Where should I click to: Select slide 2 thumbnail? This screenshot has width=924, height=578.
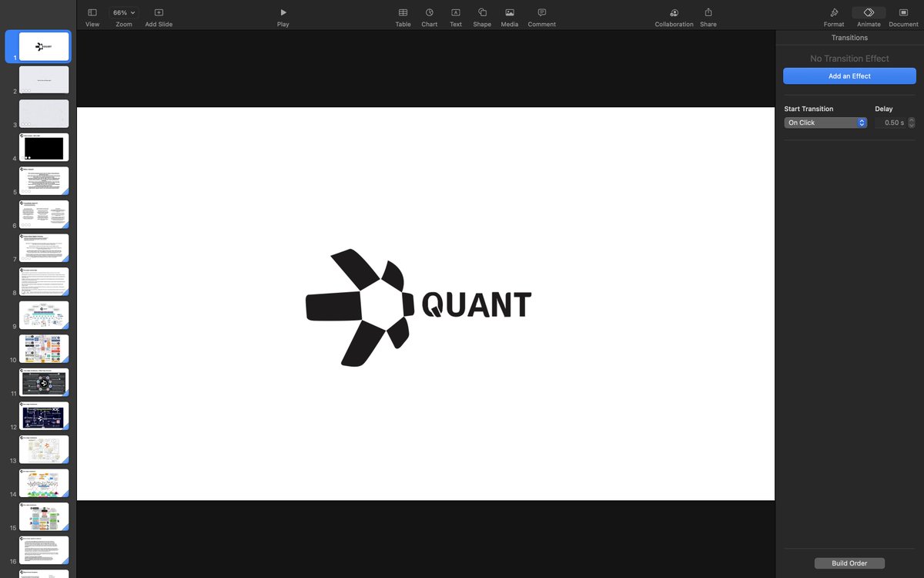[x=44, y=80]
